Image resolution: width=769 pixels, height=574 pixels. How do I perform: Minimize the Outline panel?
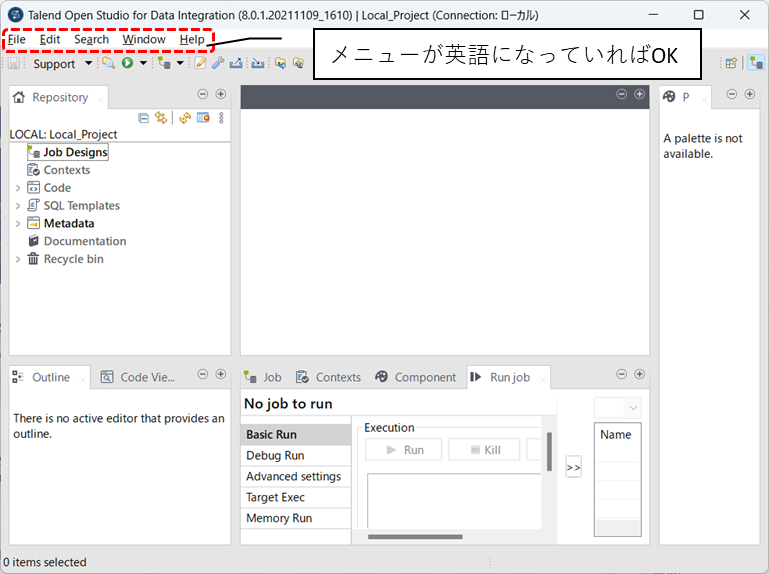(x=203, y=374)
